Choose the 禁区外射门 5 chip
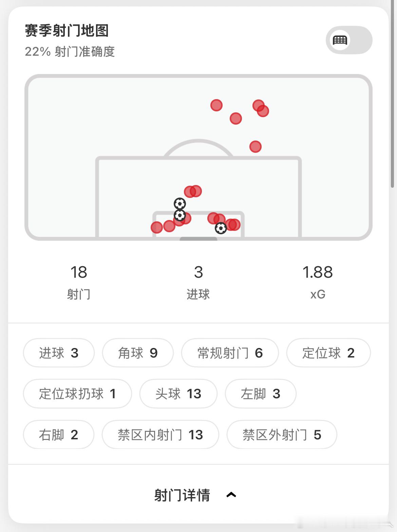 [x=282, y=435]
